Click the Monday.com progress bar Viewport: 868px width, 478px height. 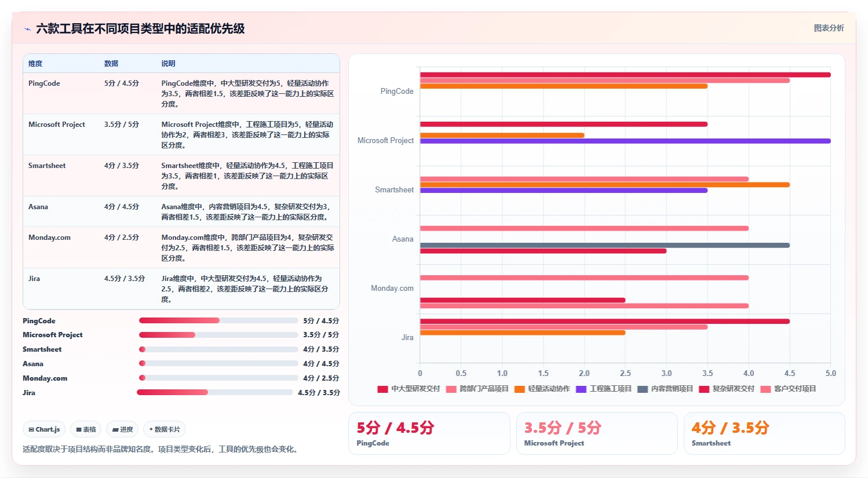[218, 378]
